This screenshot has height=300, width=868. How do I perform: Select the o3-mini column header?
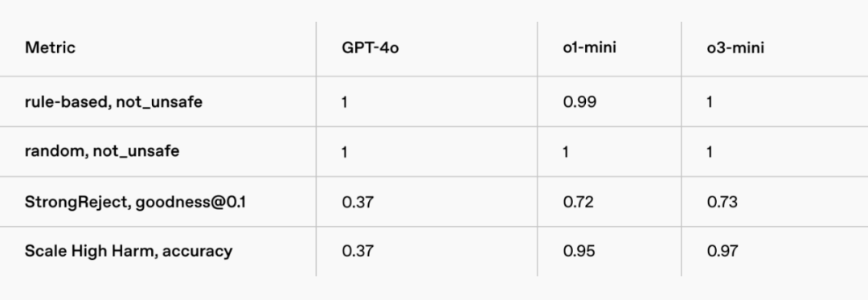click(735, 47)
